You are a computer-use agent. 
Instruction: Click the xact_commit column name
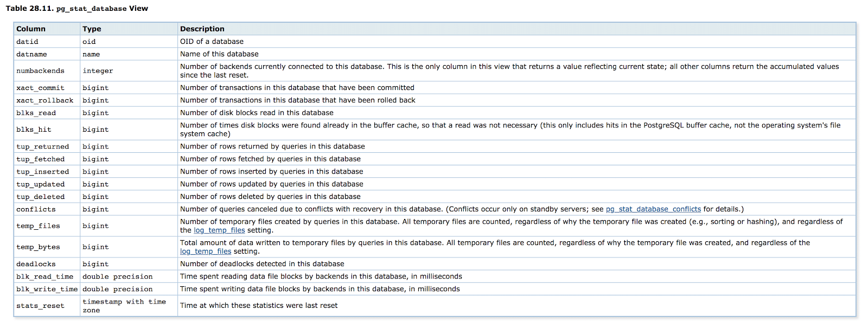click(40, 88)
